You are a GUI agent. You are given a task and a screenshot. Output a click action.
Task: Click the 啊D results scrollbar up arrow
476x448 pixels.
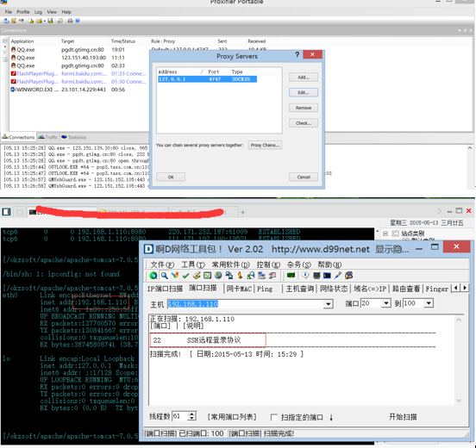(459, 320)
